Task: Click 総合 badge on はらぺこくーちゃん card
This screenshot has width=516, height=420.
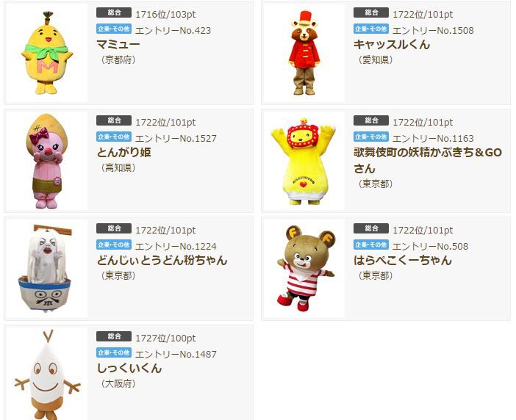Action: tap(371, 228)
